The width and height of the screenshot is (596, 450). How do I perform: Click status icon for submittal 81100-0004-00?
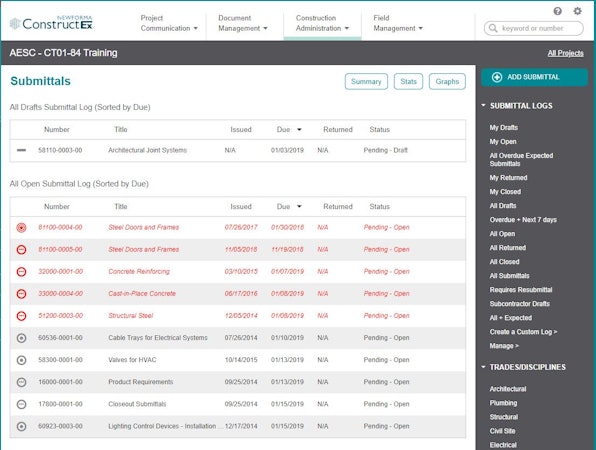coord(22,227)
